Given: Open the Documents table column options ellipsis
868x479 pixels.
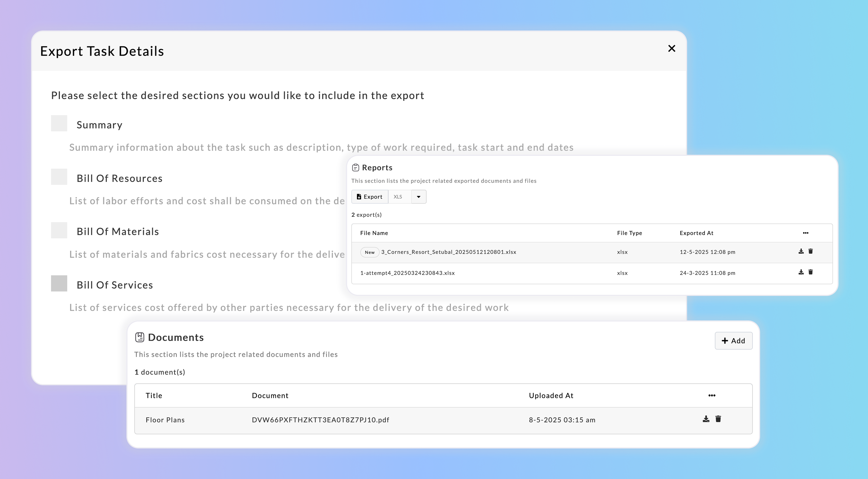Looking at the screenshot, I should (712, 395).
